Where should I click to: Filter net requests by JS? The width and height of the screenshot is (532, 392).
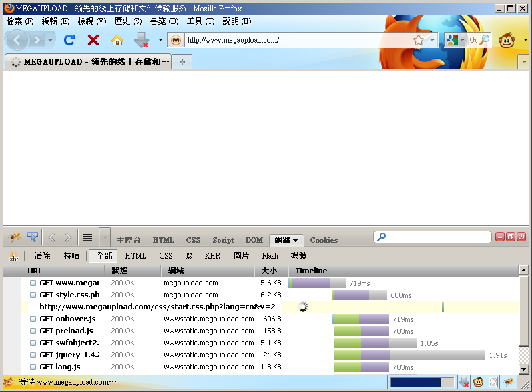tap(189, 256)
